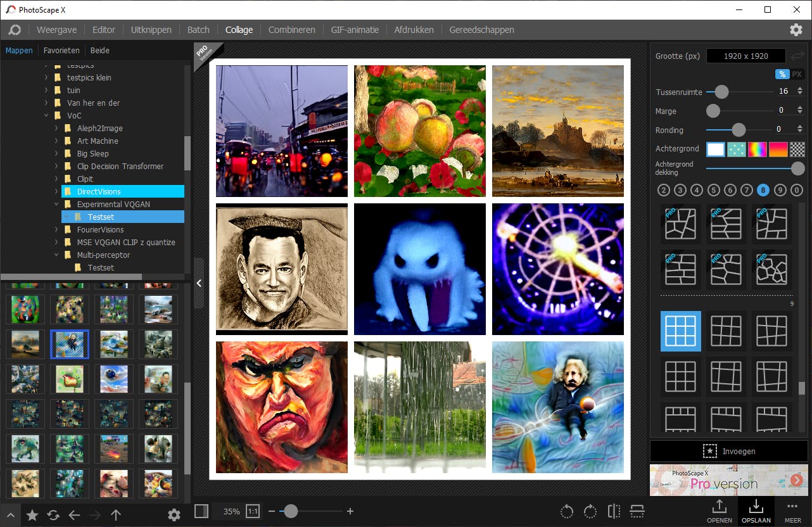Open the MEER three-dots menu
This screenshot has width=812, height=527.
point(792,511)
